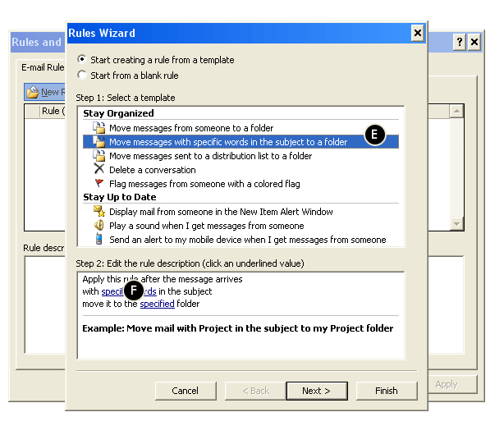Click the Next > button
This screenshot has height=435, width=504.
(315, 391)
